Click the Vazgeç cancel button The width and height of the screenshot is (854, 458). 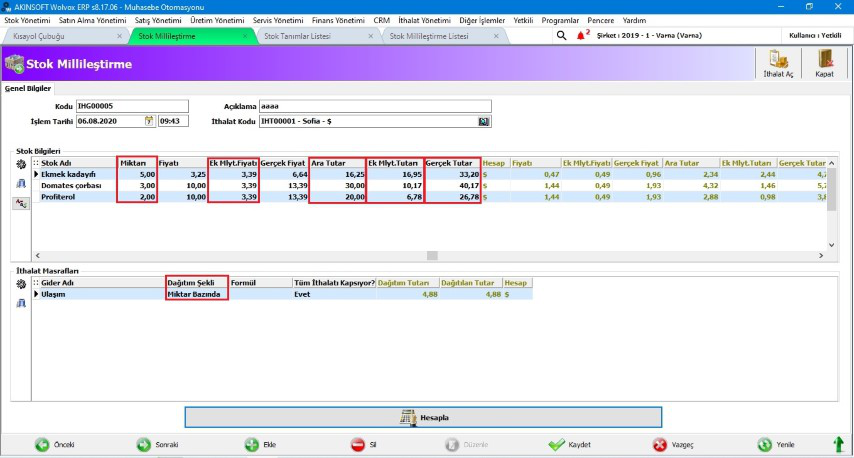pyautogui.click(x=673, y=445)
